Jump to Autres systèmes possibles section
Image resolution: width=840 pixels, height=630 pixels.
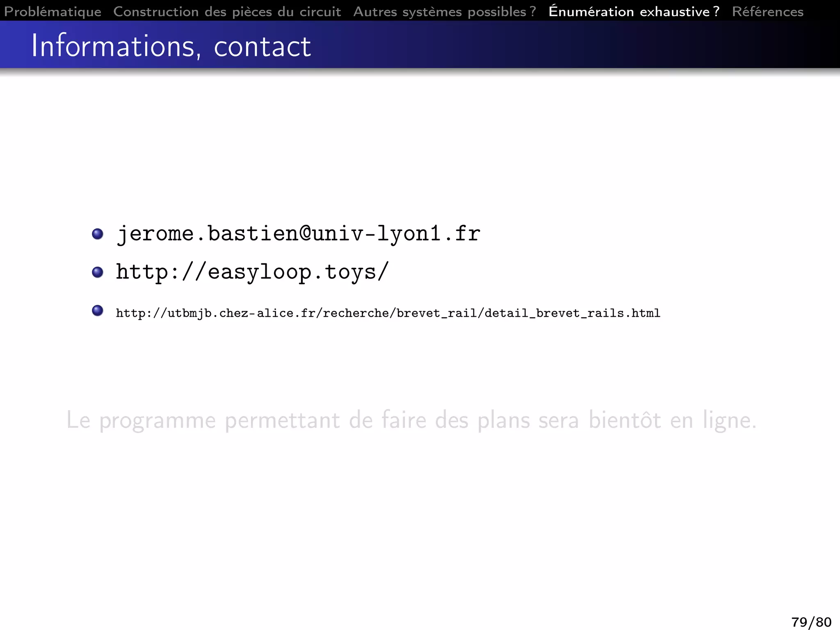tap(445, 11)
